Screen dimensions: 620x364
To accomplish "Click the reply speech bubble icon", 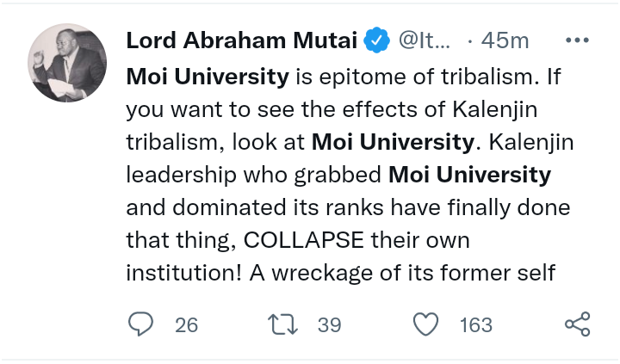I will click(140, 324).
